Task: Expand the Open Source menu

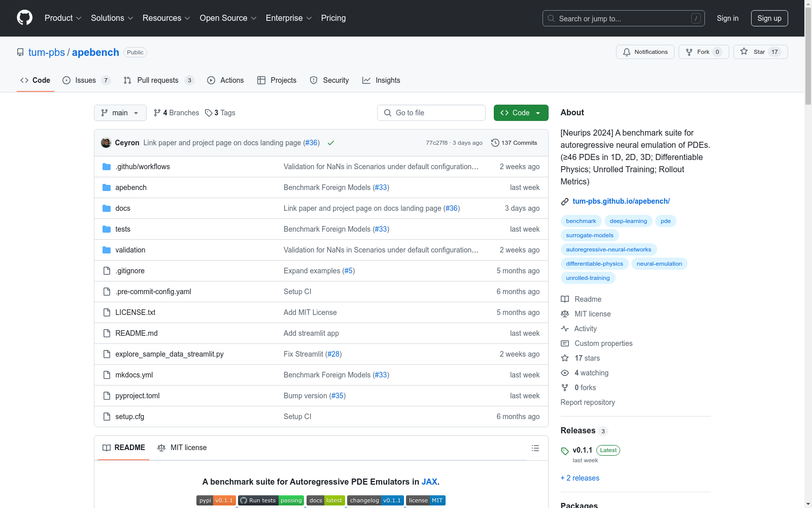Action: (x=228, y=18)
